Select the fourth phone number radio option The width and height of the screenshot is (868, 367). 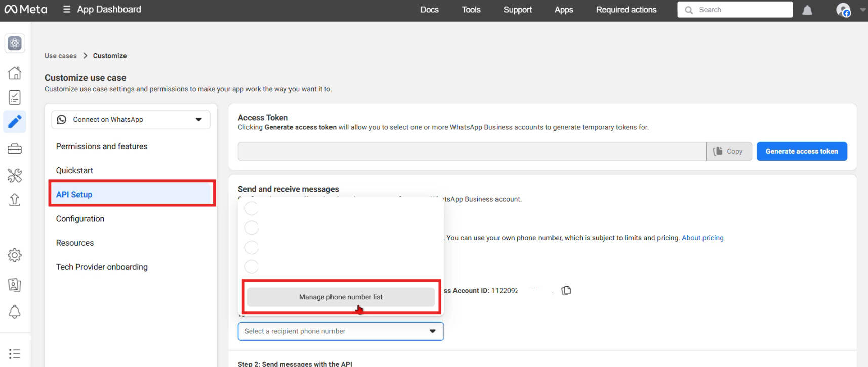[x=252, y=266]
